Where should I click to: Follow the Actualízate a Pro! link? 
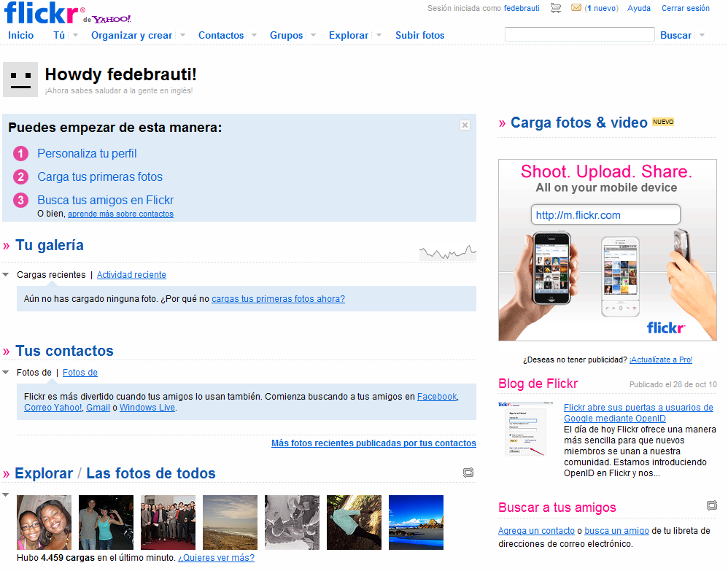661,359
